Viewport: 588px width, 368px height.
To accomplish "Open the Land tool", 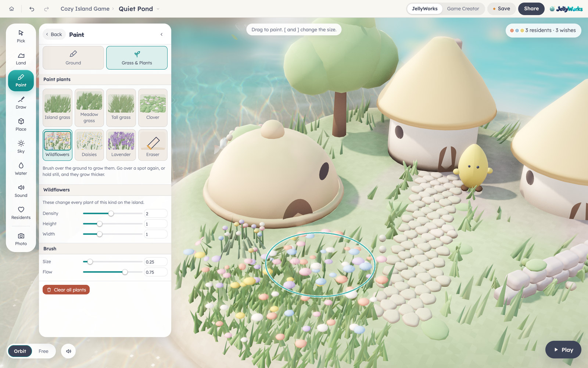I will 21,59.
